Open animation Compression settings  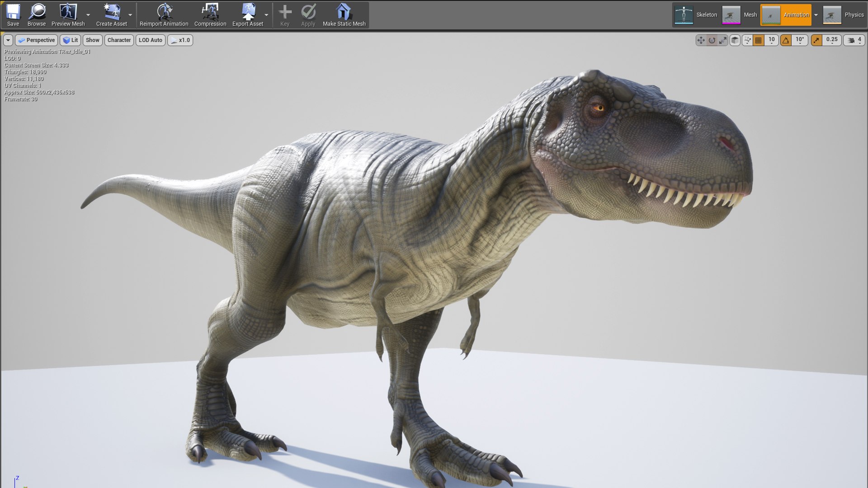(x=210, y=15)
